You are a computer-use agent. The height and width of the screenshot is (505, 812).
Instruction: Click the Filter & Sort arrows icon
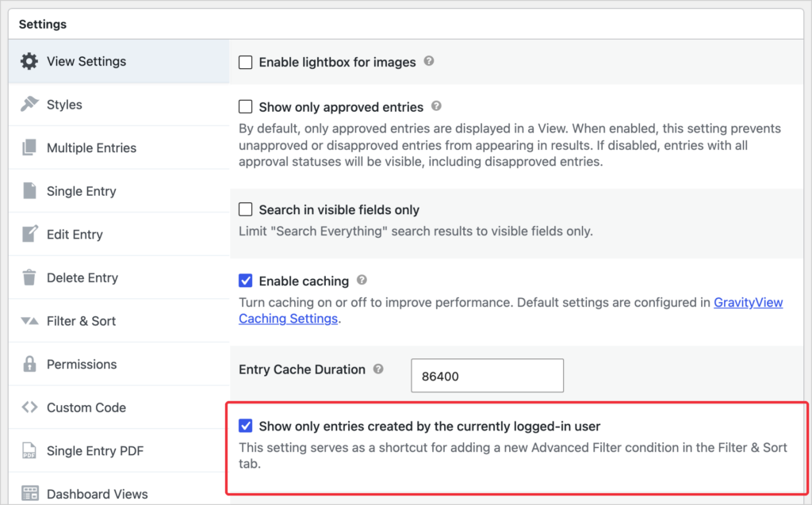(29, 321)
